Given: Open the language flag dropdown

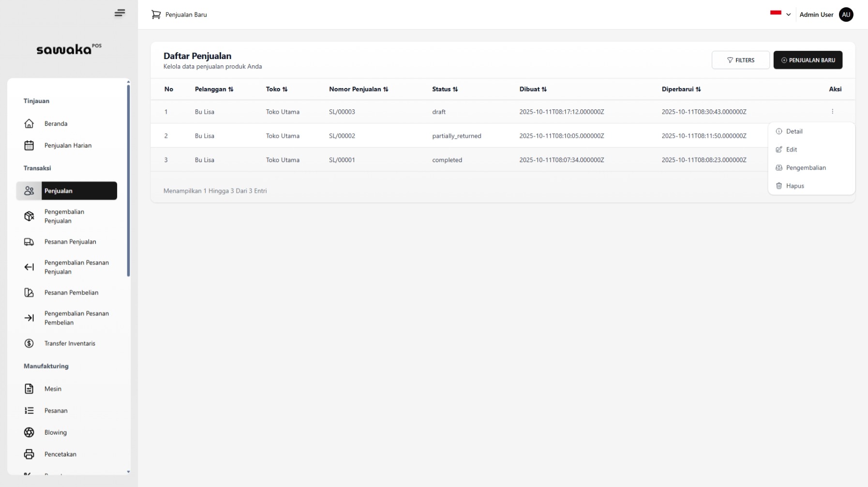Looking at the screenshot, I should click(780, 15).
